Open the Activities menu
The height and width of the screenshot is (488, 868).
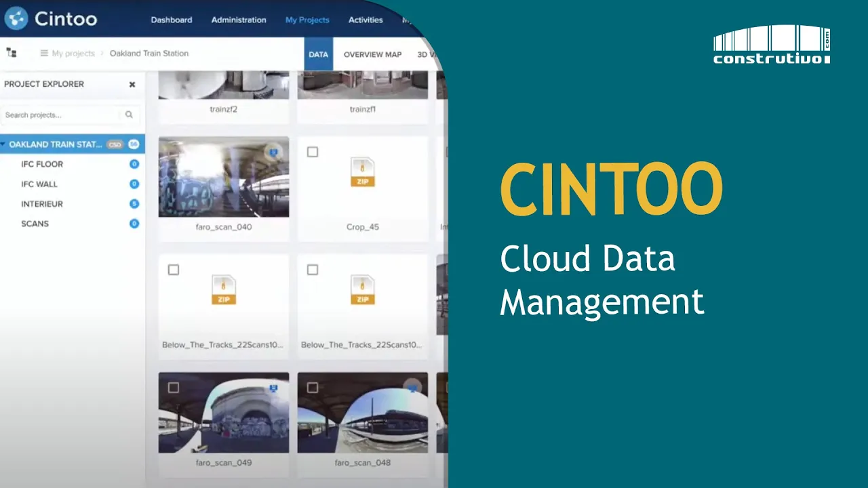coord(366,20)
